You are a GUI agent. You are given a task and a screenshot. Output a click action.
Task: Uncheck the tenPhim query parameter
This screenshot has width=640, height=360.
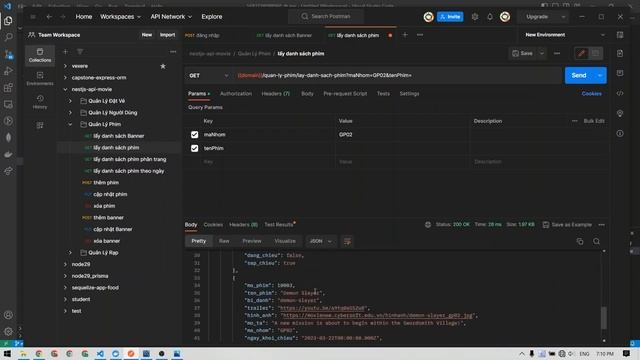[x=194, y=148]
